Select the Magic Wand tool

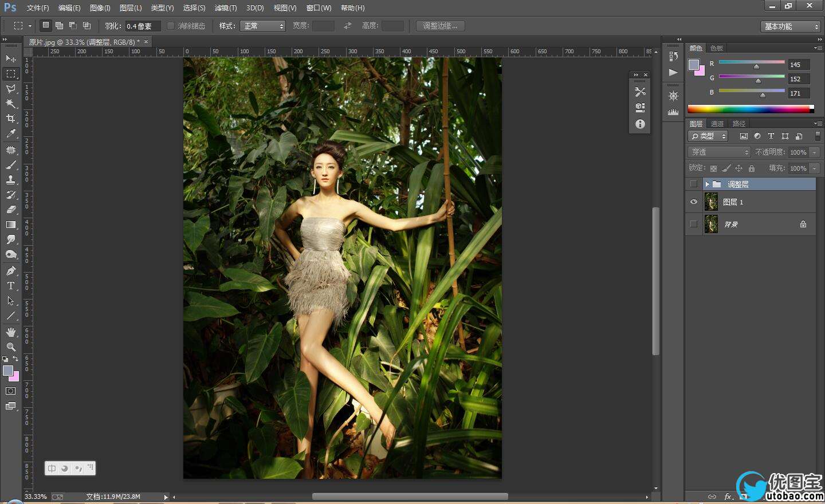(x=11, y=104)
